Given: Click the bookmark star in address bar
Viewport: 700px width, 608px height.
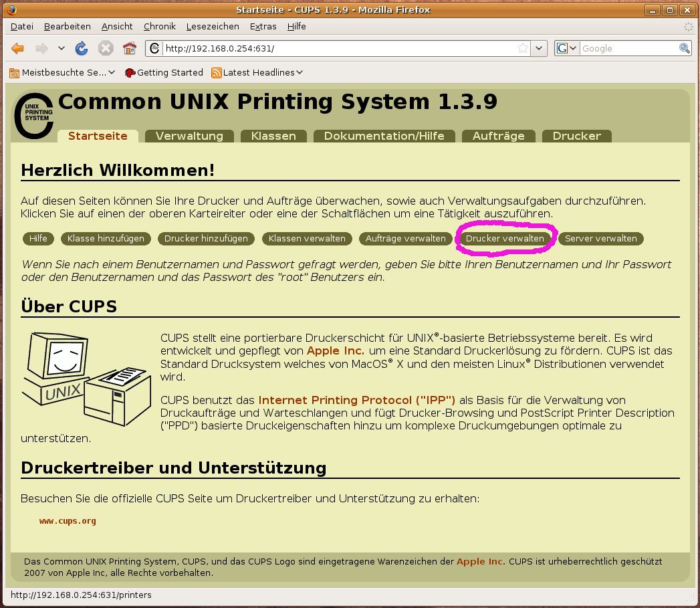Looking at the screenshot, I should point(523,48).
